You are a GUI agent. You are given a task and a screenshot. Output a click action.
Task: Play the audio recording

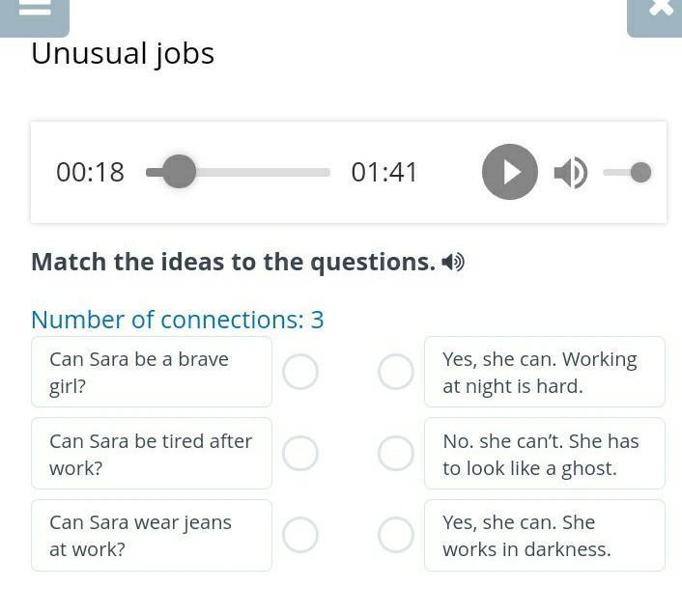pyautogui.click(x=509, y=172)
